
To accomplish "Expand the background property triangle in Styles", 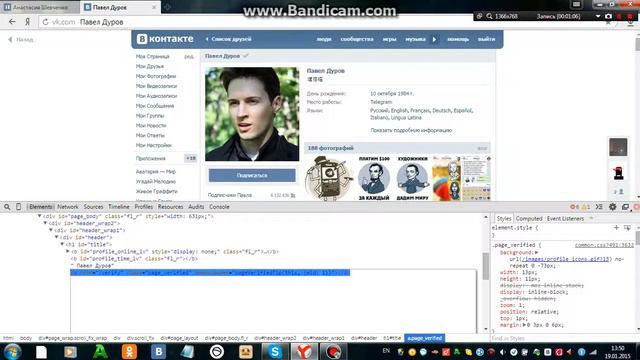I will [536, 253].
